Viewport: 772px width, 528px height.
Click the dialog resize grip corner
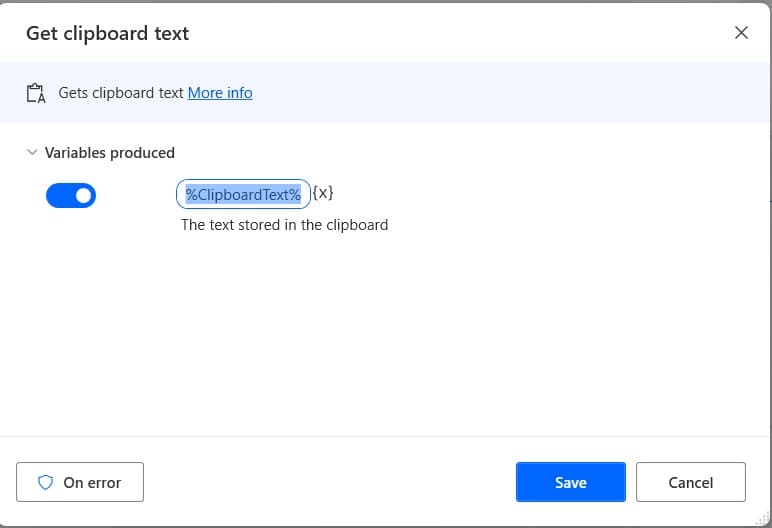pyautogui.click(x=762, y=518)
